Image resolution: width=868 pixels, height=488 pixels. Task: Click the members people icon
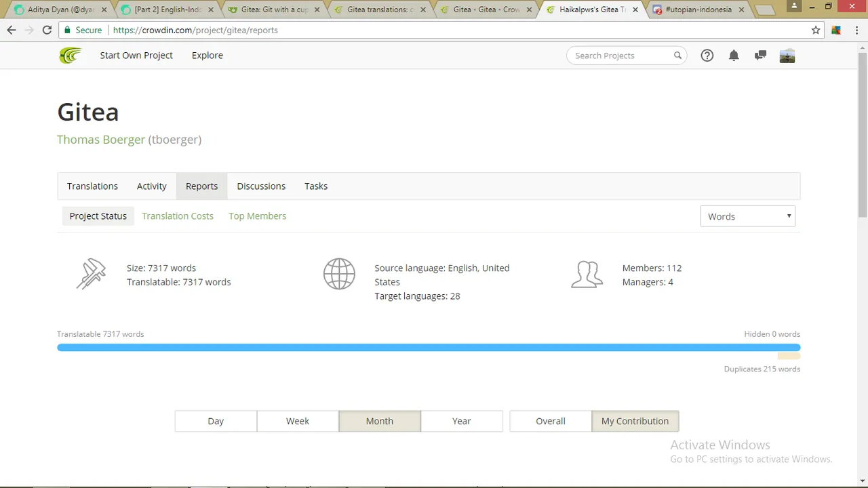coord(587,274)
